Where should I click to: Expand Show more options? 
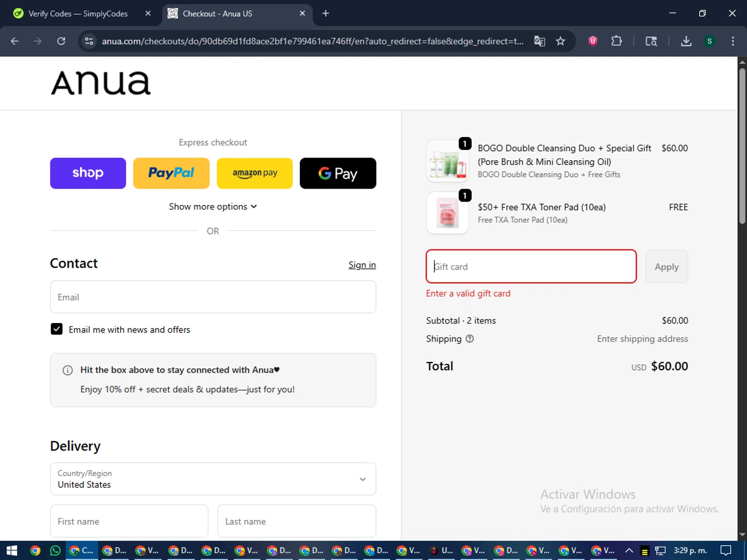[x=213, y=207]
